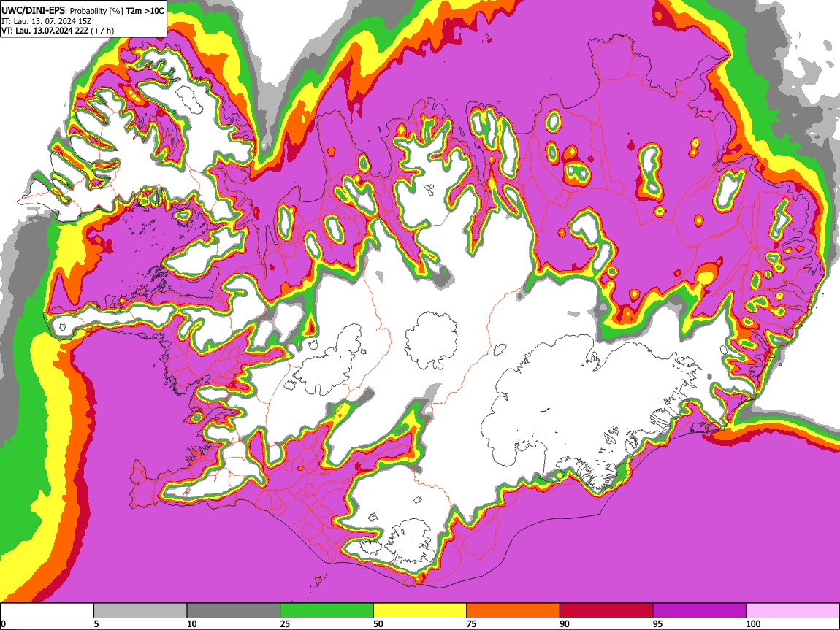Click legend value 25
The image size is (840, 630).
tap(286, 623)
